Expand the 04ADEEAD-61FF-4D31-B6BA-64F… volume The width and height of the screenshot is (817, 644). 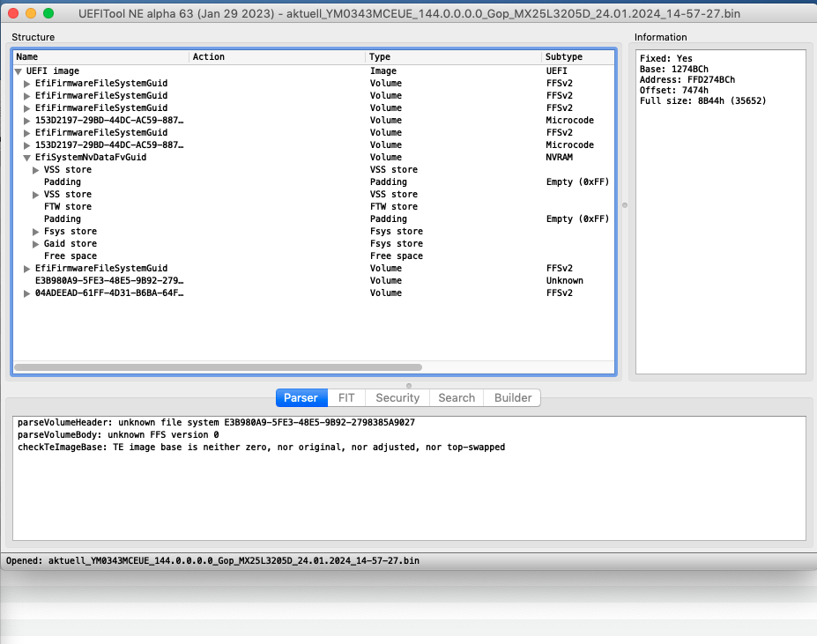coord(26,294)
